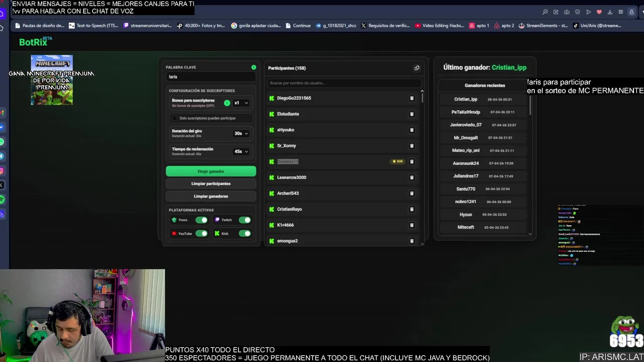Viewport: 644px width, 362px height.
Task: Open info icon for Bonus para suscriptores
Action: (x=227, y=103)
